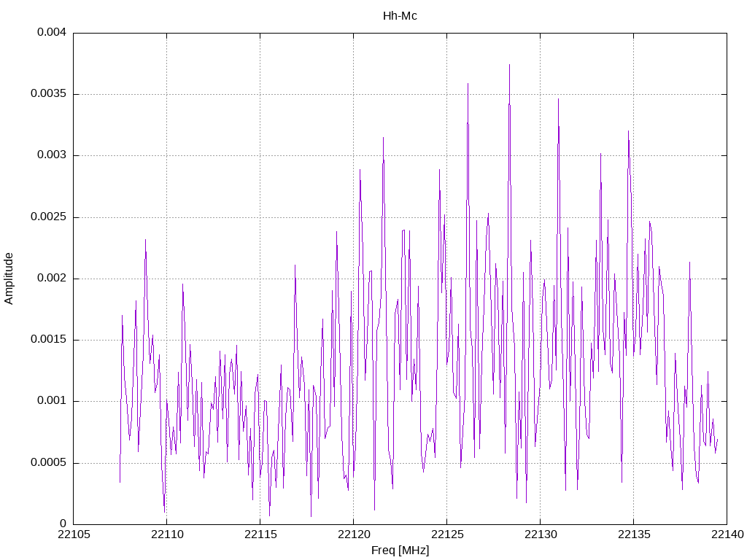Click the 0.0035 y-axis tick label

pyautogui.click(x=48, y=94)
